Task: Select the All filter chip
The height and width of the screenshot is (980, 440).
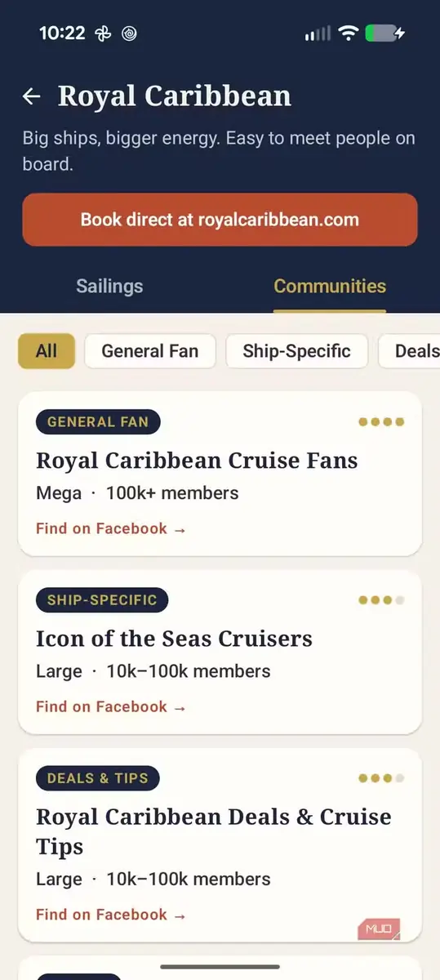Action: tap(47, 351)
